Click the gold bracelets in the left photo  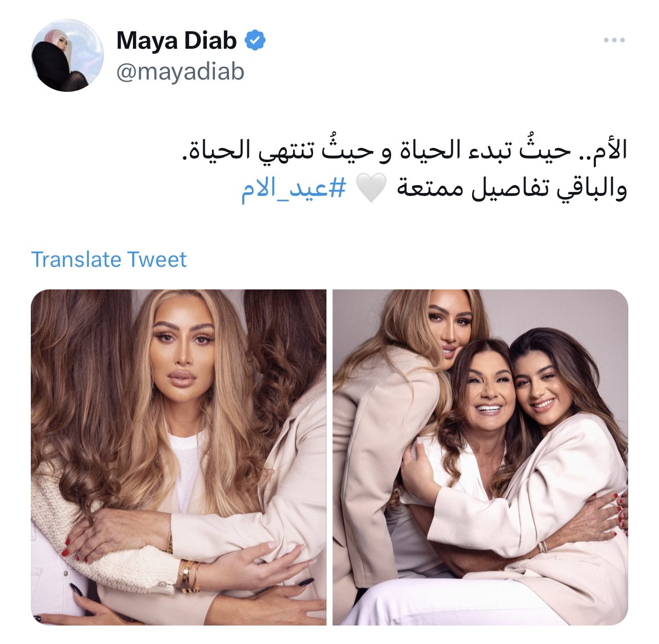point(188,576)
